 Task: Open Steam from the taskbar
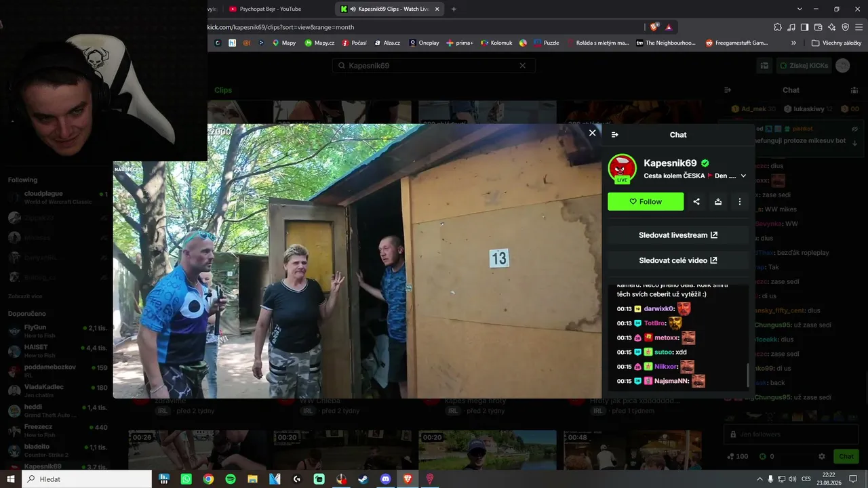click(x=363, y=479)
